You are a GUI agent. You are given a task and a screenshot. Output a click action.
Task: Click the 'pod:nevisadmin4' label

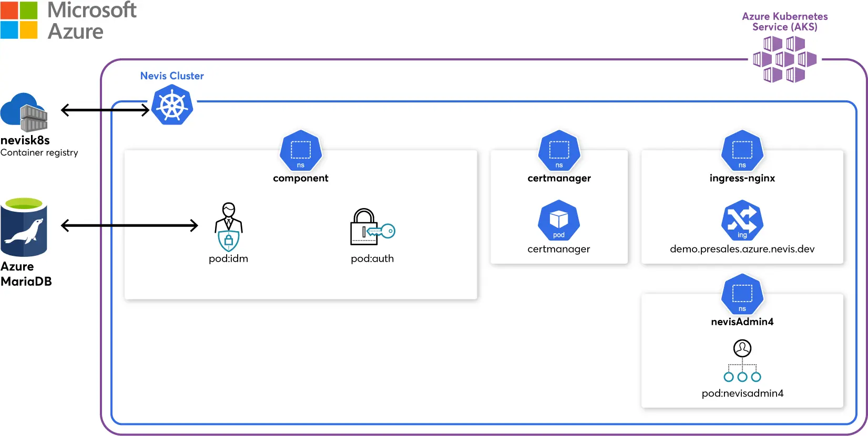click(x=742, y=393)
